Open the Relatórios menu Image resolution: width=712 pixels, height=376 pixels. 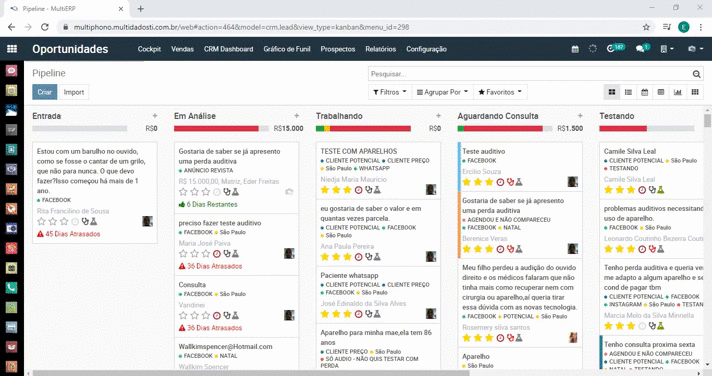point(381,49)
